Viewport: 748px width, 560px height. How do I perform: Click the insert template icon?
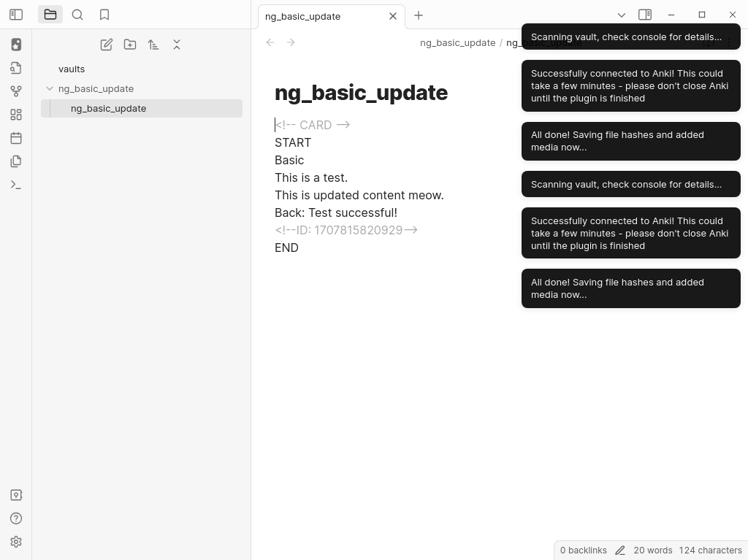coord(16,161)
